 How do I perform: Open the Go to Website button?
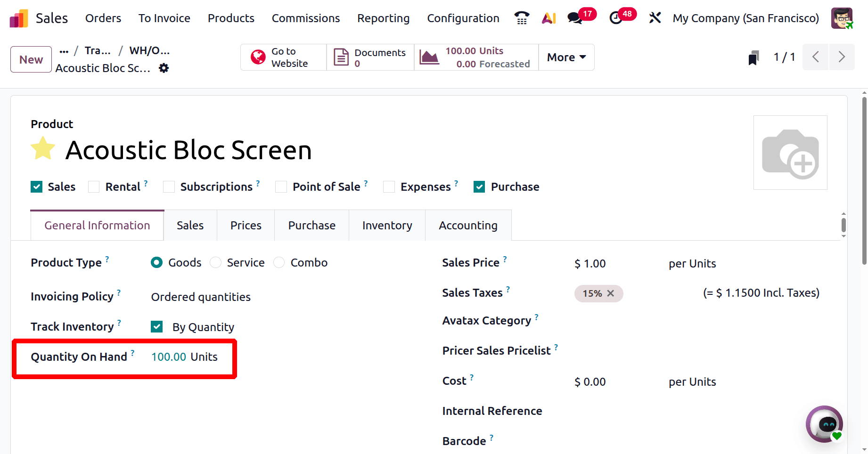click(x=283, y=57)
